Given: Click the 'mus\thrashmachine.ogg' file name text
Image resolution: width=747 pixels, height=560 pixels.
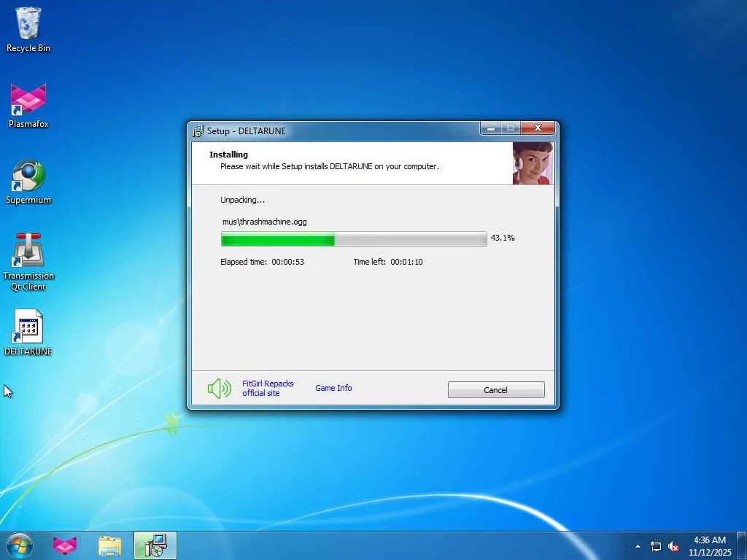Looking at the screenshot, I should tap(264, 222).
